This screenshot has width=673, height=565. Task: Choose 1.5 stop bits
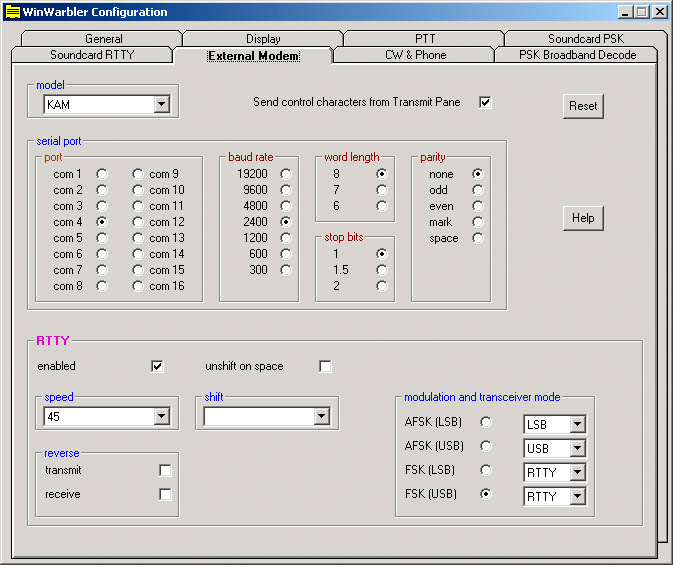click(382, 270)
